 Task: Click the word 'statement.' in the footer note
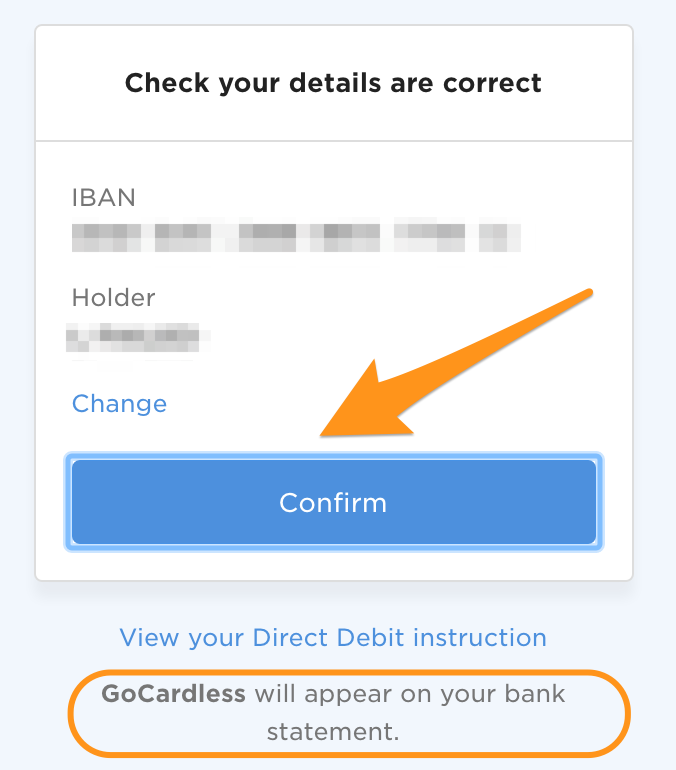click(x=333, y=731)
